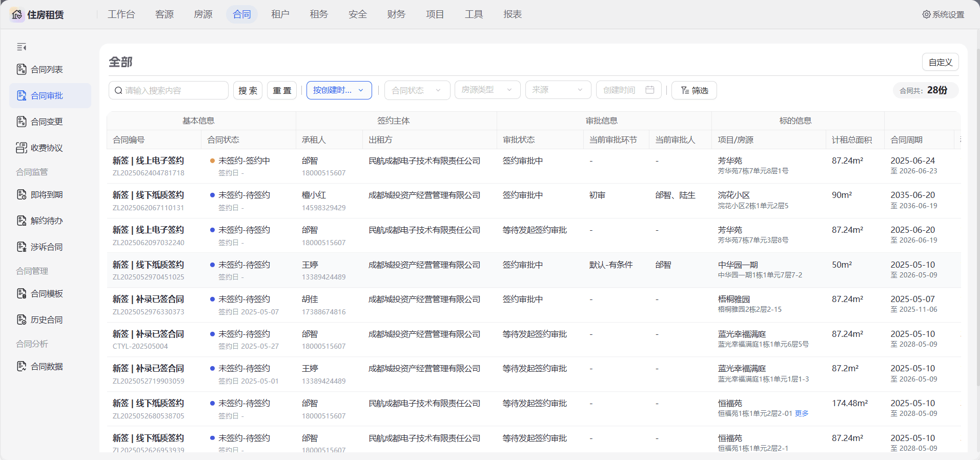This screenshot has height=460, width=980.
Task: Click the 搜索 button
Action: [248, 90]
